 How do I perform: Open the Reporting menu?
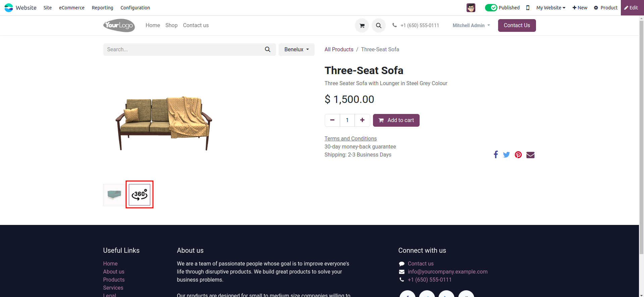102,8
